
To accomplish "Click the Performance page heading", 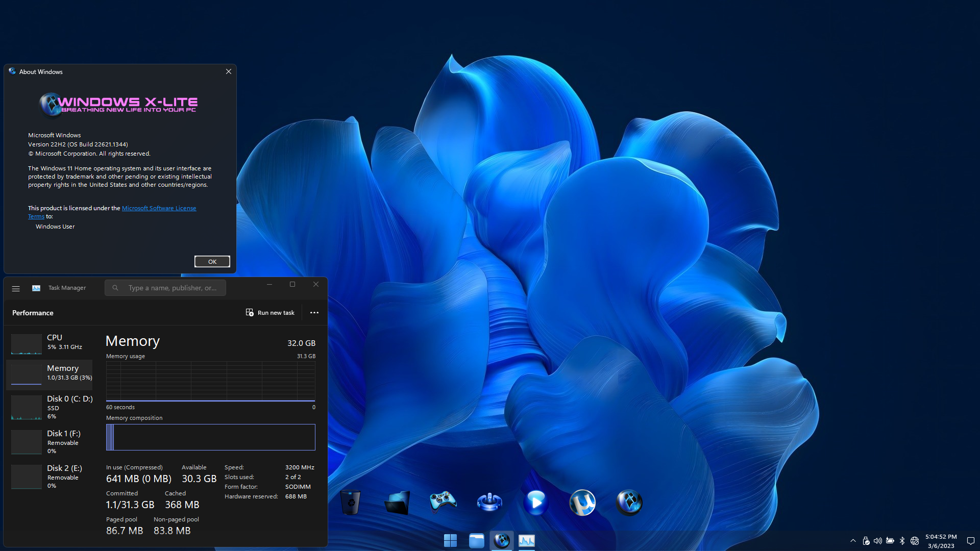I will click(33, 313).
